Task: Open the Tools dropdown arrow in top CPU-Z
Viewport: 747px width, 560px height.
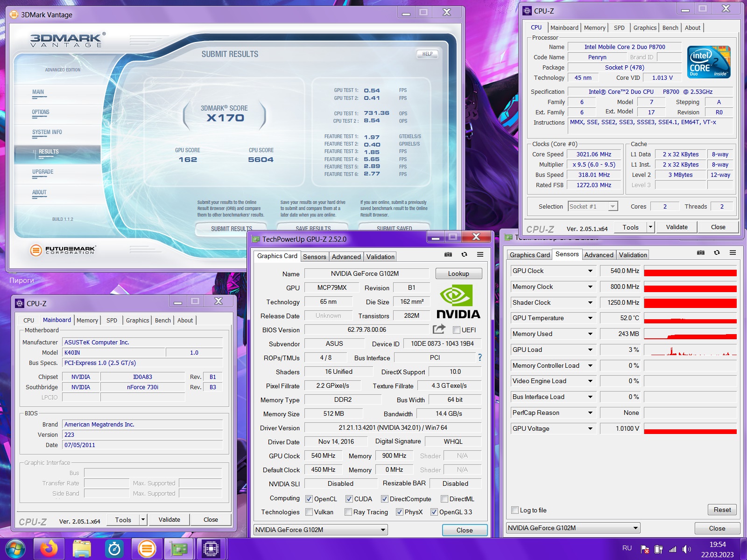Action: (650, 227)
